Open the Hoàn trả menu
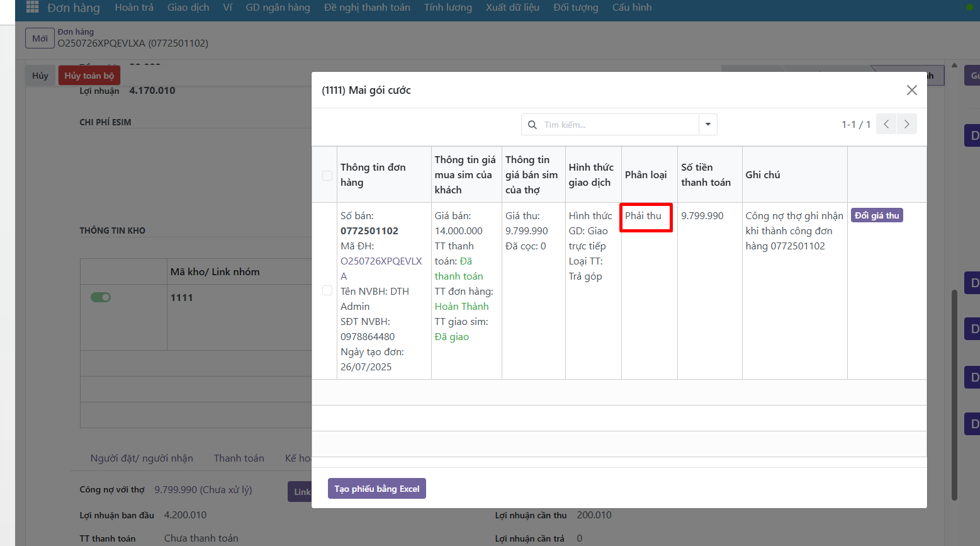 coord(134,8)
